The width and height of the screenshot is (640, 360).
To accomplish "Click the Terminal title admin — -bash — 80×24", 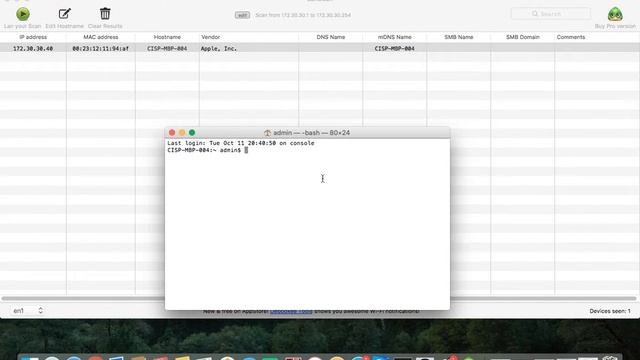I will click(x=311, y=133).
